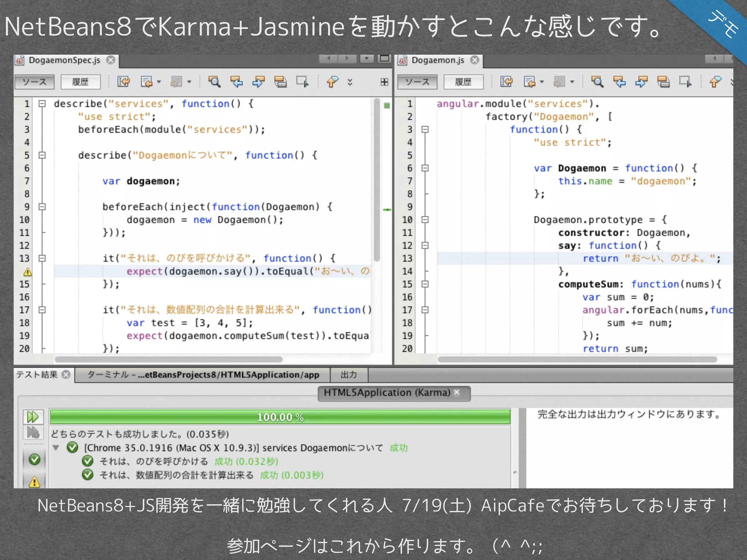The width and height of the screenshot is (747, 560).
Task: Open document list dropdown in DogaemonSpec.js pane
Action: click(x=367, y=58)
